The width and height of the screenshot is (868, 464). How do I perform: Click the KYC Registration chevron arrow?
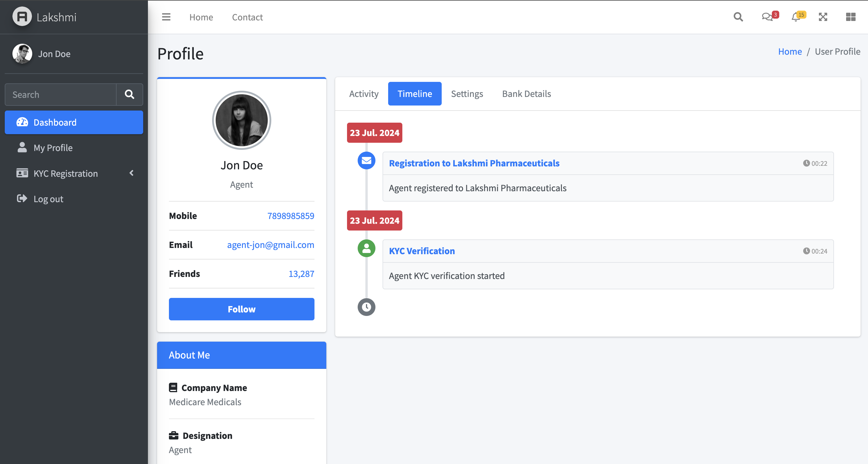click(x=131, y=173)
